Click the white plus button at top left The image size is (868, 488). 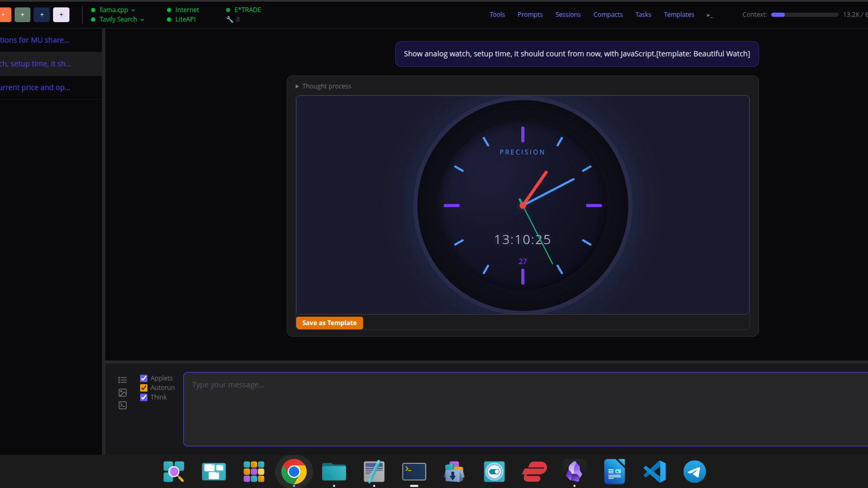[x=61, y=14]
